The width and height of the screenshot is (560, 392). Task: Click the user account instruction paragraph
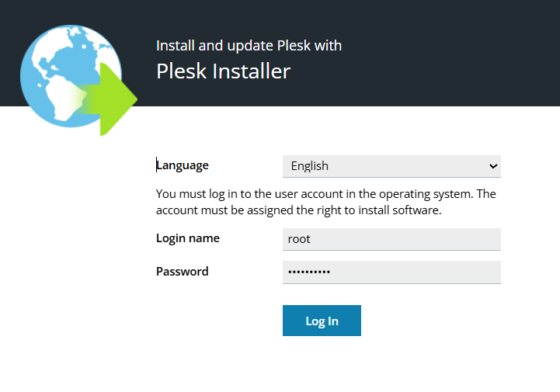pos(325,202)
